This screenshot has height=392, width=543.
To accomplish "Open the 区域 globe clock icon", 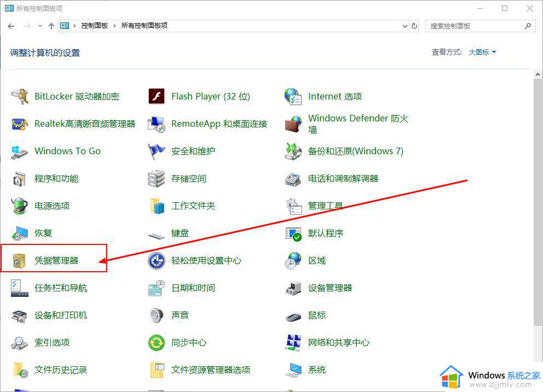I will 293,261.
